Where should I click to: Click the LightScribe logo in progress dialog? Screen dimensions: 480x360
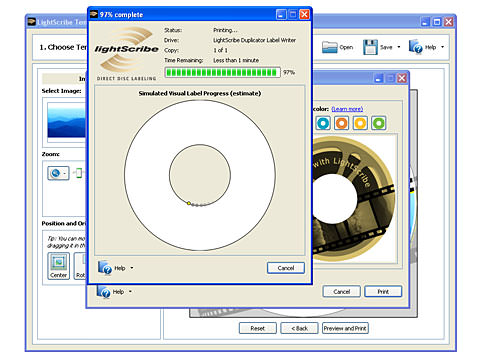(126, 53)
